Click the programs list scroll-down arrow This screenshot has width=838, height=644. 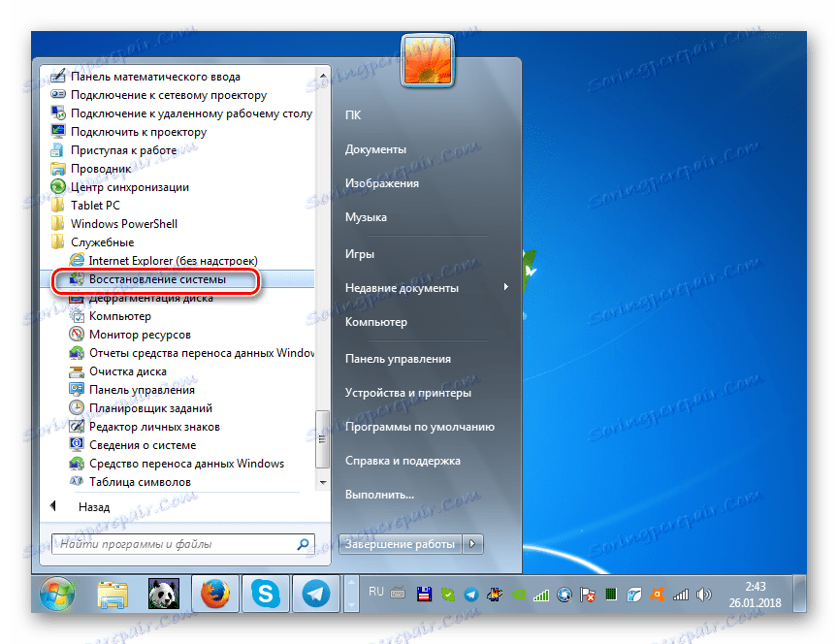(x=323, y=482)
